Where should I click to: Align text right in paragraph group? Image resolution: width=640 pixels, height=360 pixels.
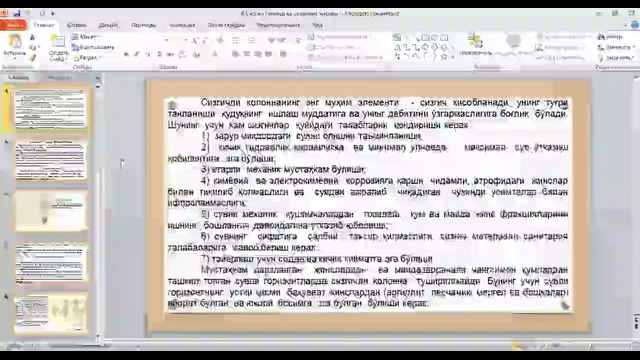tap(258, 54)
